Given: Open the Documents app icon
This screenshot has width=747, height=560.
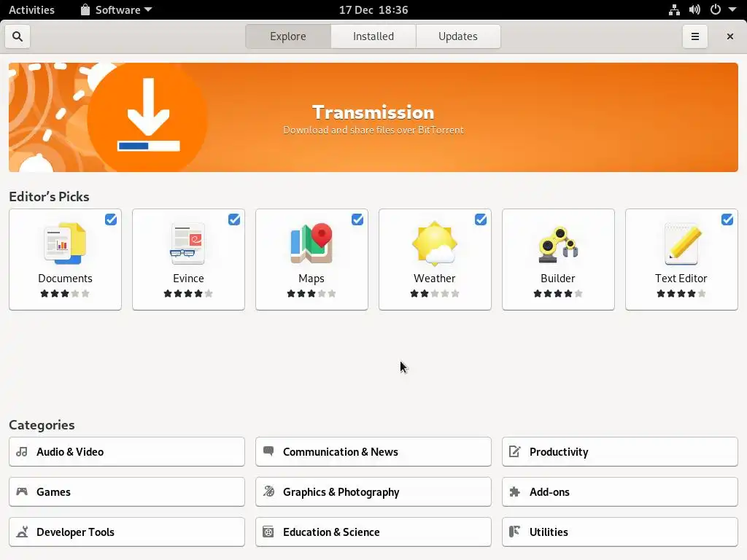Looking at the screenshot, I should pyautogui.click(x=65, y=244).
